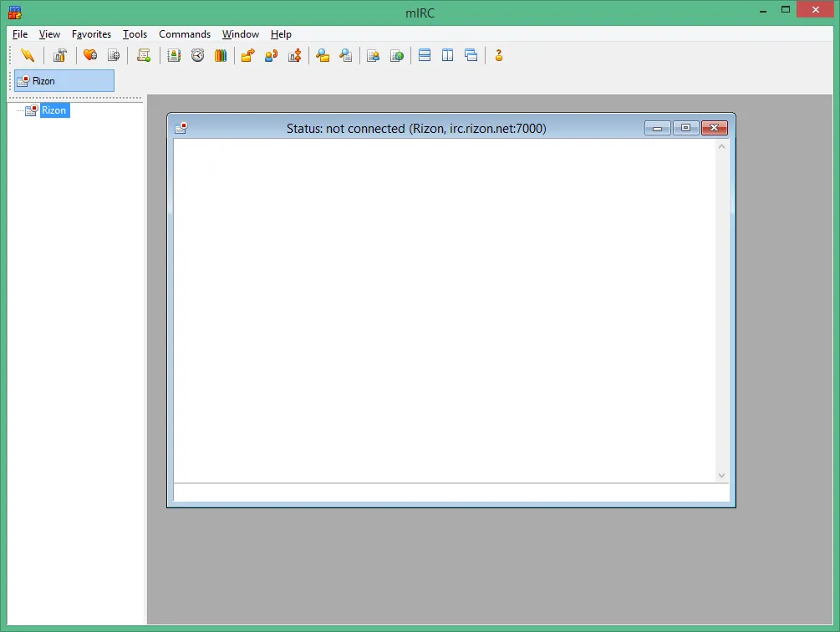Viewport: 840px width, 632px height.
Task: Select the Rizon switchbar button
Action: (64, 81)
